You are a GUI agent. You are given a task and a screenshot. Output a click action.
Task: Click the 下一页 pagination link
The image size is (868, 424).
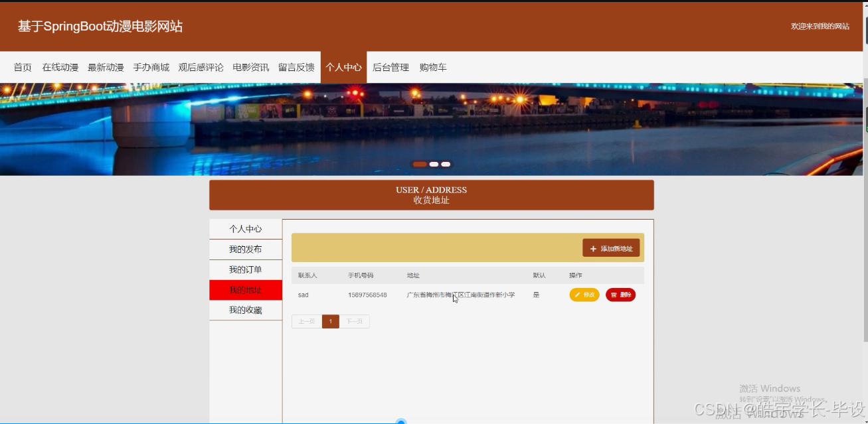(x=355, y=321)
